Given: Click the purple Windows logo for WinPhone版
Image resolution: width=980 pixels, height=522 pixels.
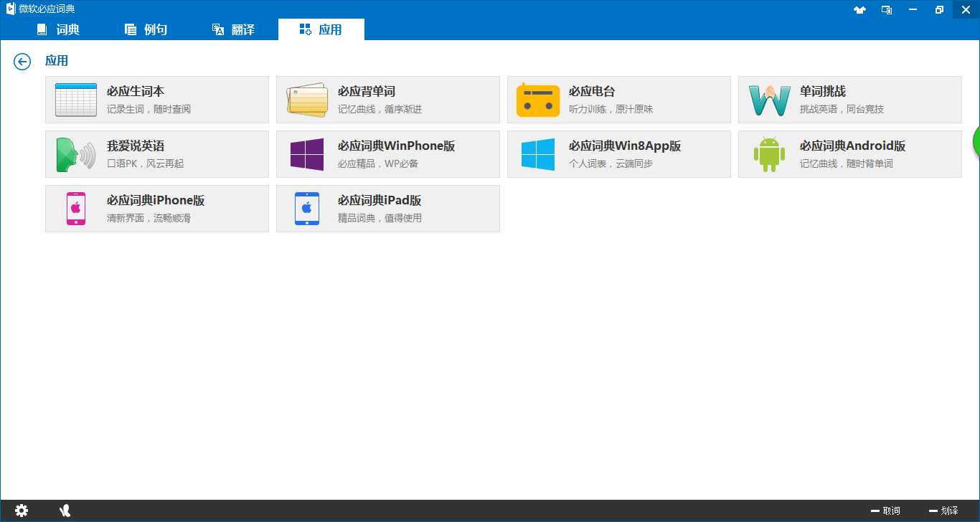Looking at the screenshot, I should (x=307, y=154).
